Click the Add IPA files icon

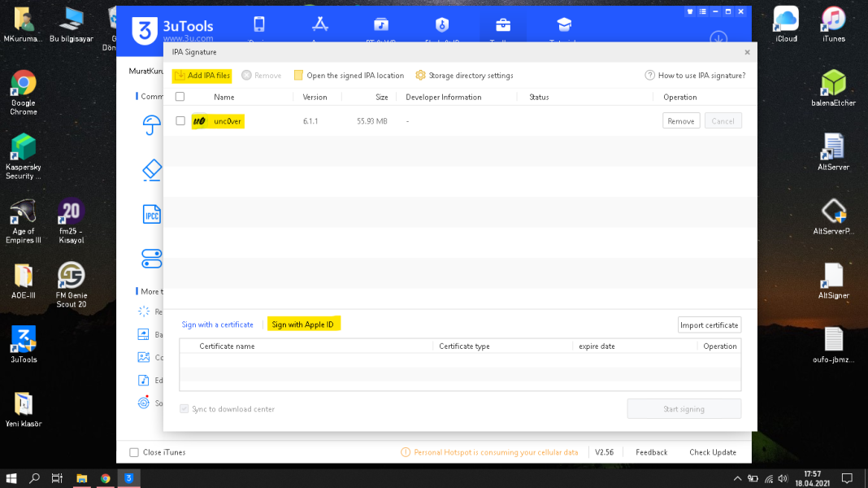click(x=180, y=76)
